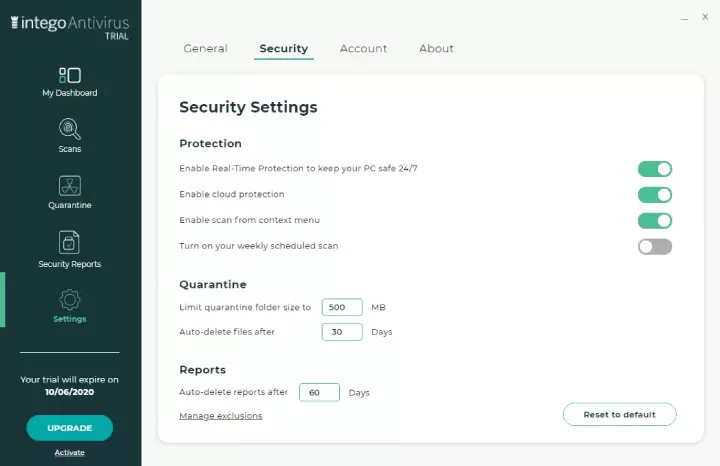Open the Quarantine biohazard icon
720x466 pixels.
(x=70, y=186)
